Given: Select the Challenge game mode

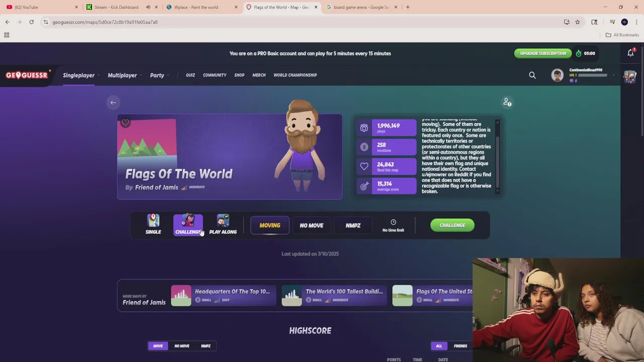Looking at the screenshot, I should (188, 225).
